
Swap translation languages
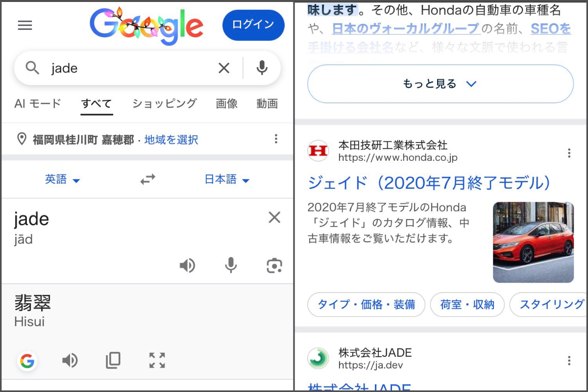point(147,180)
